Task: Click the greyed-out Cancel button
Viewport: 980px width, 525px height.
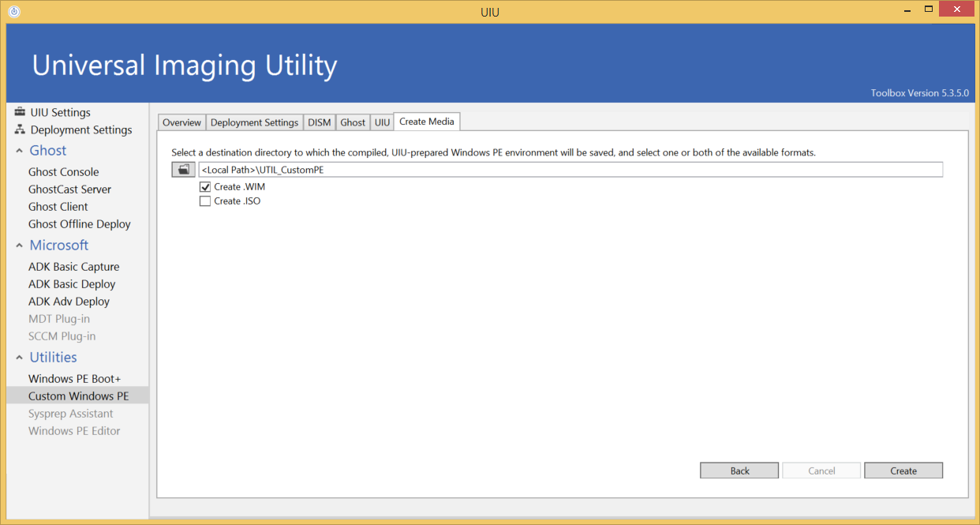Action: point(821,471)
